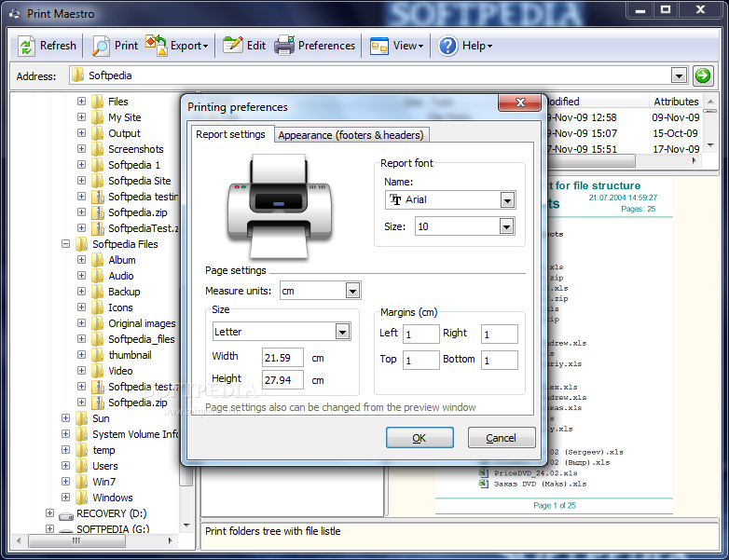Select the Video folder in tree
Screen dimensions: 729x560
click(x=120, y=371)
